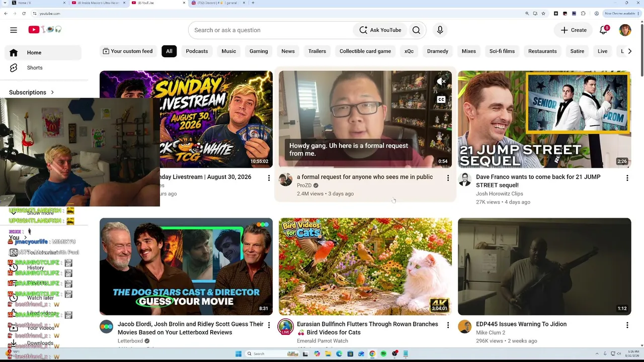Switch to the Inside Mexico's browser tab
The height and width of the screenshot is (362, 644).
click(x=99, y=3)
